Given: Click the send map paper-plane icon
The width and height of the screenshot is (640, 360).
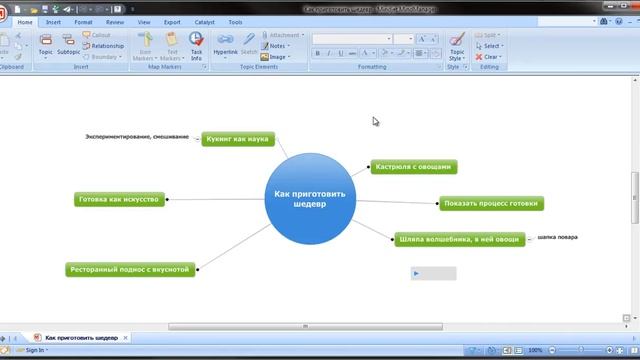Looking at the screenshot, I should (67, 9).
